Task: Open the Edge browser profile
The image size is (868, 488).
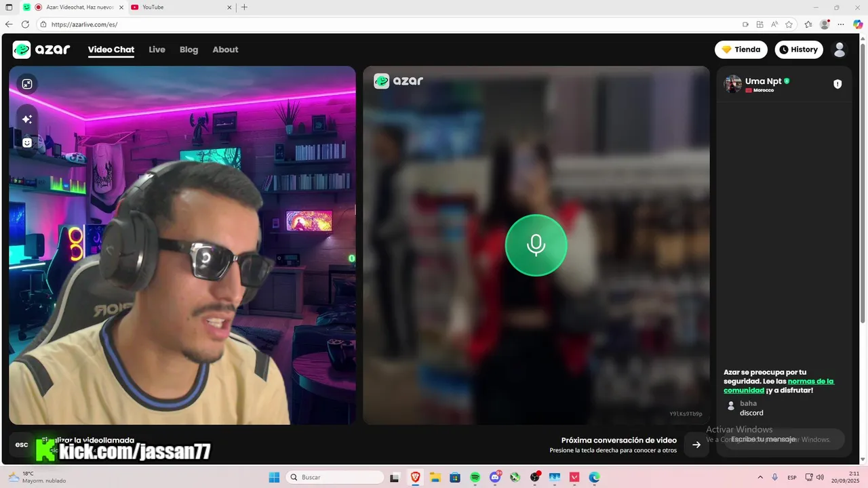Action: coord(825,24)
